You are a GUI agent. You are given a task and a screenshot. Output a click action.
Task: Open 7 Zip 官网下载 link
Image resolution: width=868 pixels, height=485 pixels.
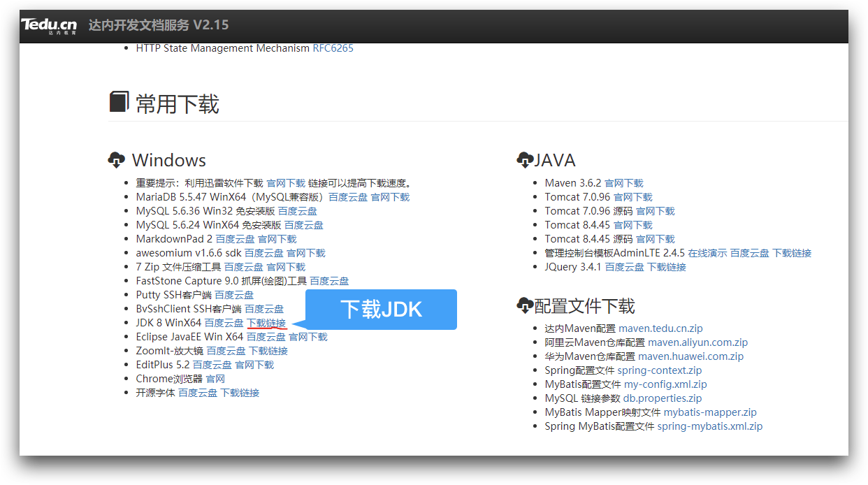286,267
